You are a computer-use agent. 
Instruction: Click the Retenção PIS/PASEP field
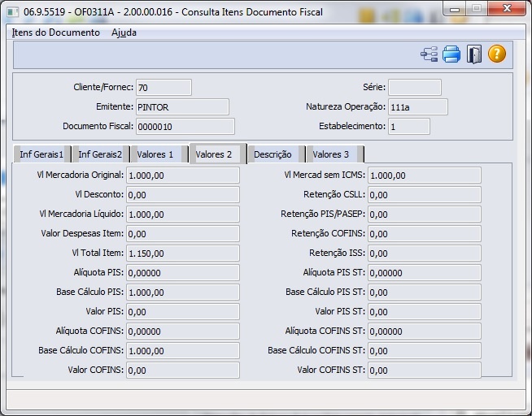[425, 214]
